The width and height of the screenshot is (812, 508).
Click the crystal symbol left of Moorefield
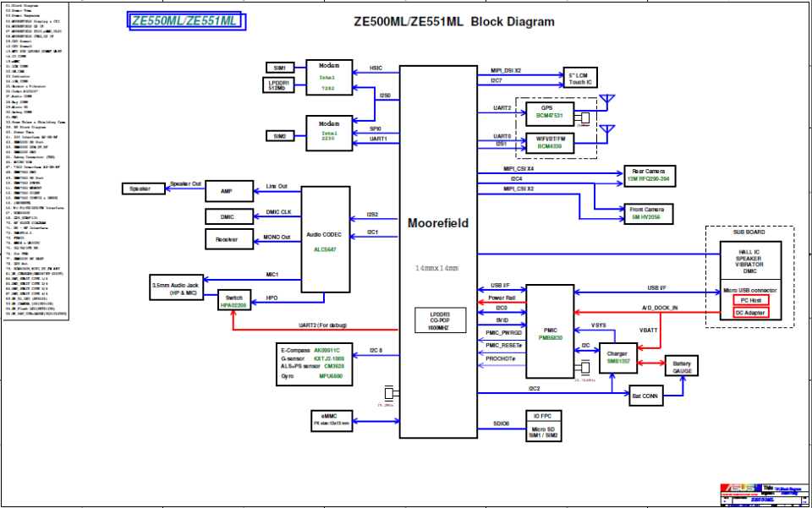(389, 393)
